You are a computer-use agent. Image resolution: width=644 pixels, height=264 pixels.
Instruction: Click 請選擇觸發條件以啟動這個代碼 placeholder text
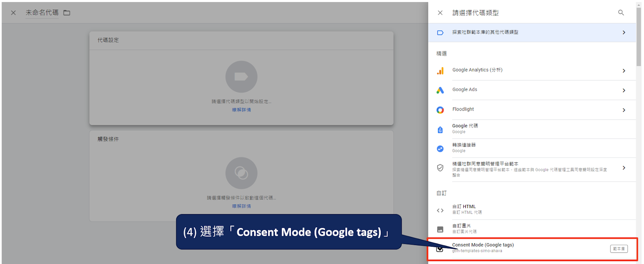(242, 198)
